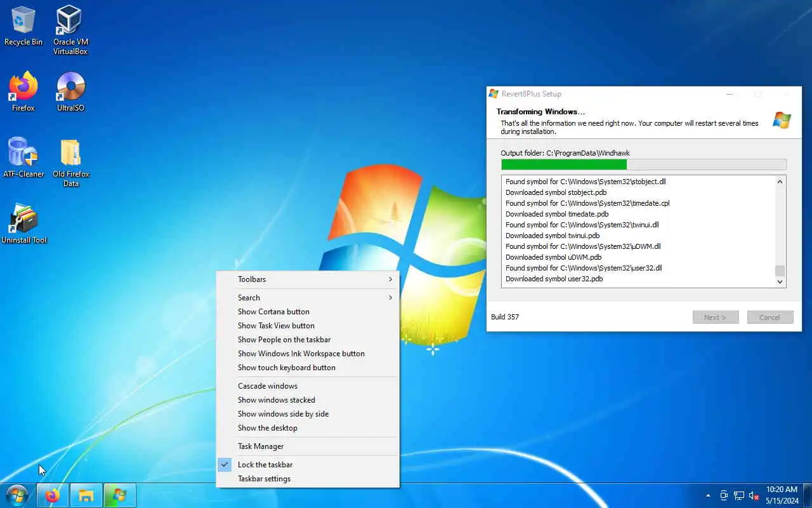This screenshot has height=508, width=812.
Task: Click the disabled Next button
Action: point(716,317)
